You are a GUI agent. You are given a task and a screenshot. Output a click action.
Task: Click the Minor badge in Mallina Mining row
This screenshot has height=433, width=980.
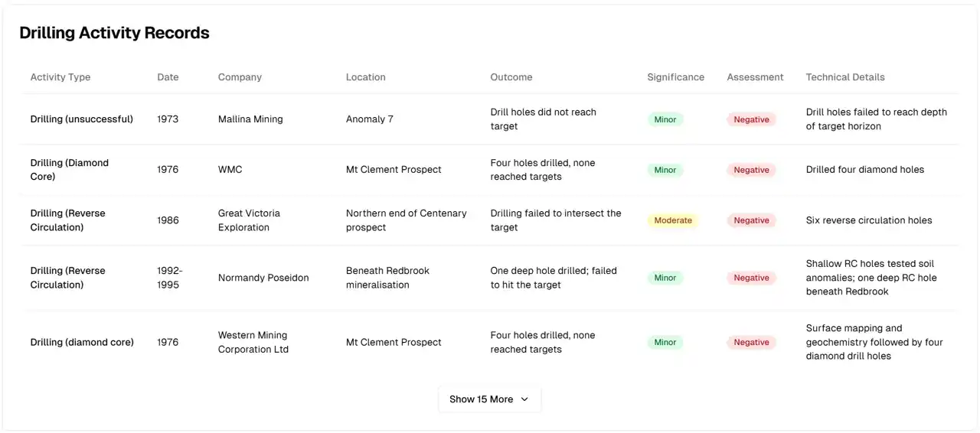pos(665,119)
